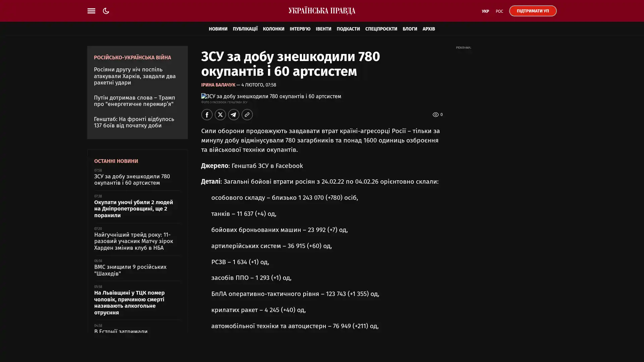
Task: Click the article lead image
Action: coord(271,96)
